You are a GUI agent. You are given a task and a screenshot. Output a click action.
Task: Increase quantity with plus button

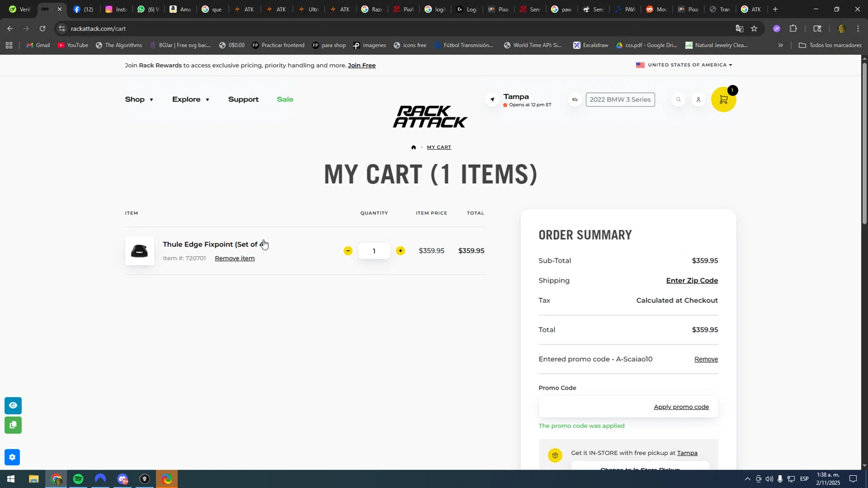pyautogui.click(x=400, y=250)
